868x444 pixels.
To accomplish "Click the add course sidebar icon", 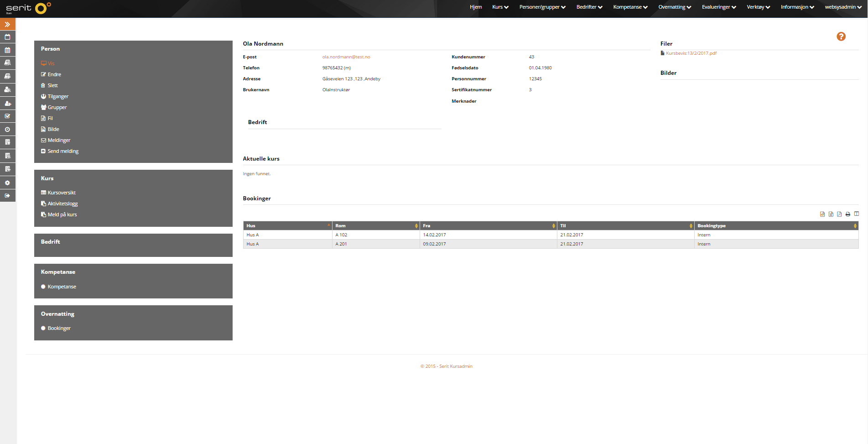I will [8, 76].
